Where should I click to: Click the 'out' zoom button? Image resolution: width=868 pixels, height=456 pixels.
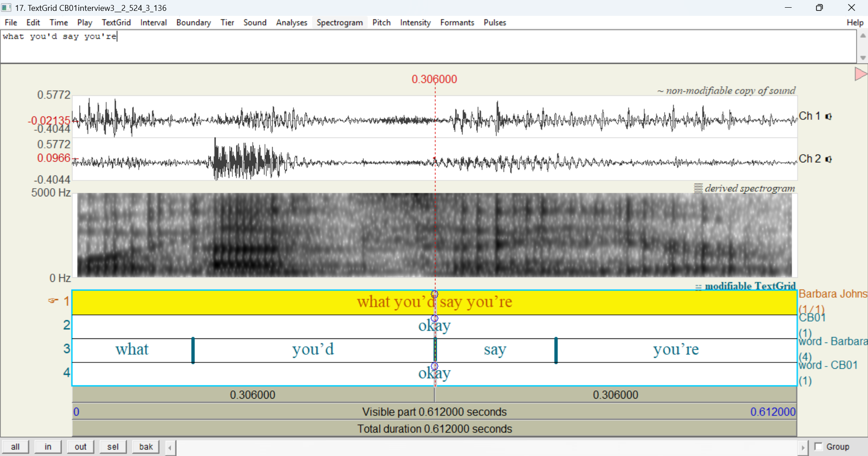[80, 446]
